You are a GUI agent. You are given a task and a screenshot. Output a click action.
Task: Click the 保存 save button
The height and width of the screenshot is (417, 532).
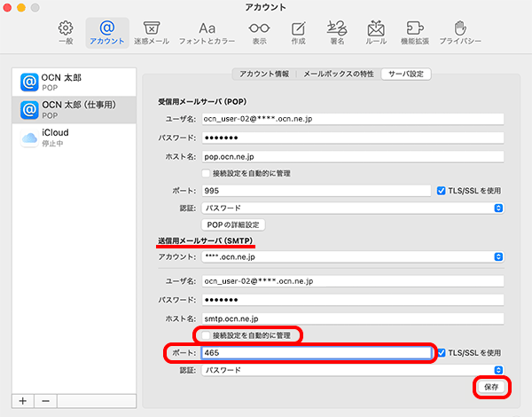coord(491,387)
